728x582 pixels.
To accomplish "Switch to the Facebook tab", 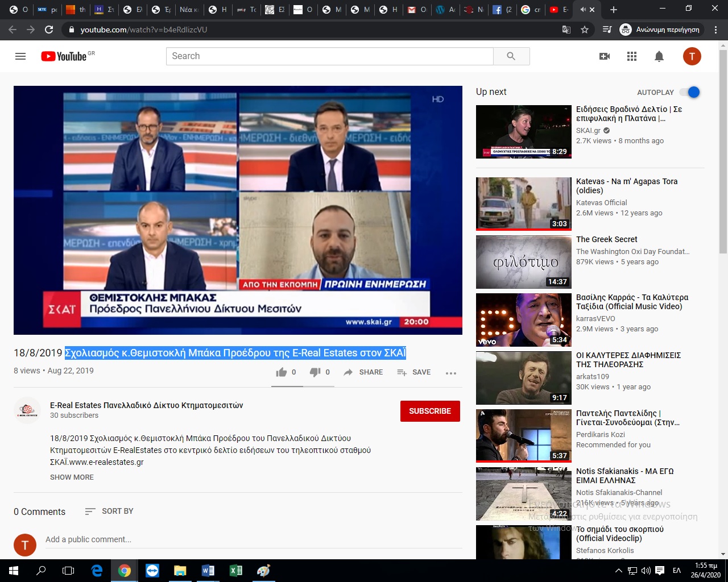I will (502, 10).
